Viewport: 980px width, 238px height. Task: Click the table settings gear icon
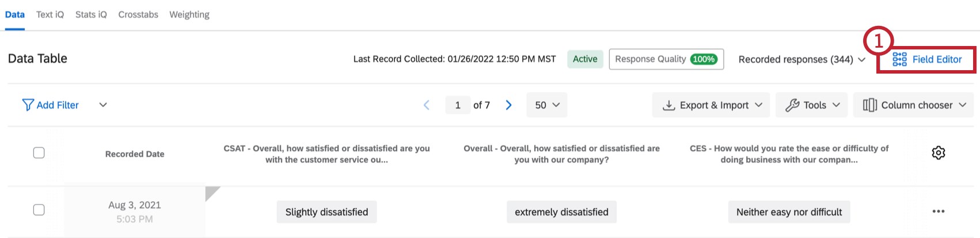click(x=938, y=153)
